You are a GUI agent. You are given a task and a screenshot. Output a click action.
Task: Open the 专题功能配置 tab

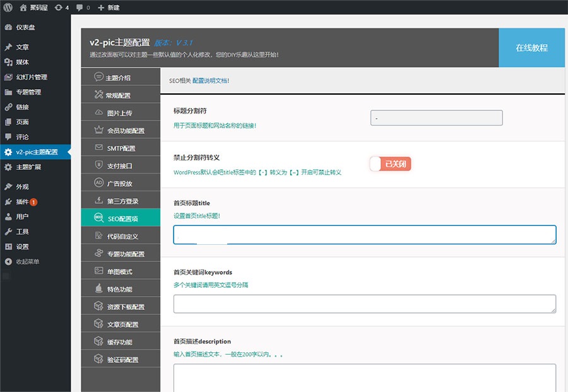pos(121,253)
